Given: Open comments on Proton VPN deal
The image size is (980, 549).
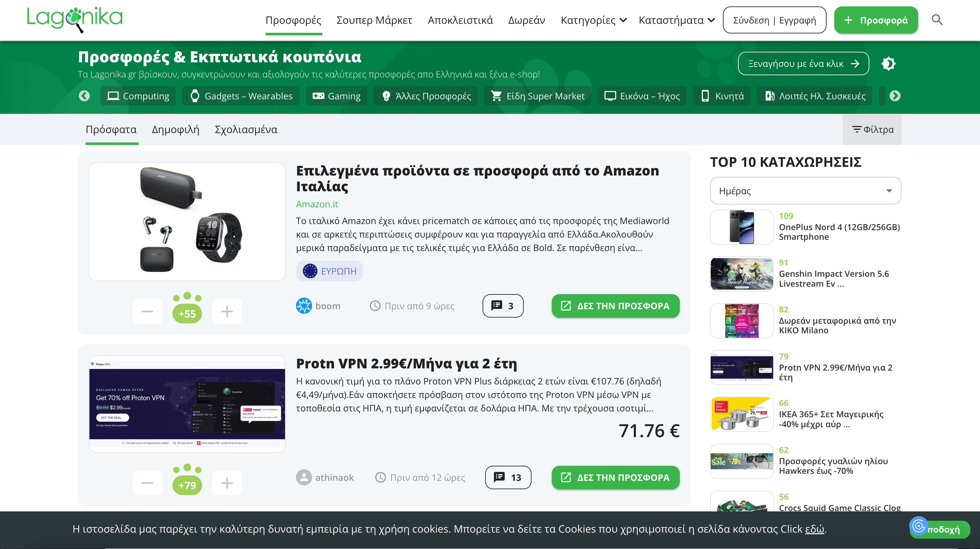Looking at the screenshot, I should 508,478.
